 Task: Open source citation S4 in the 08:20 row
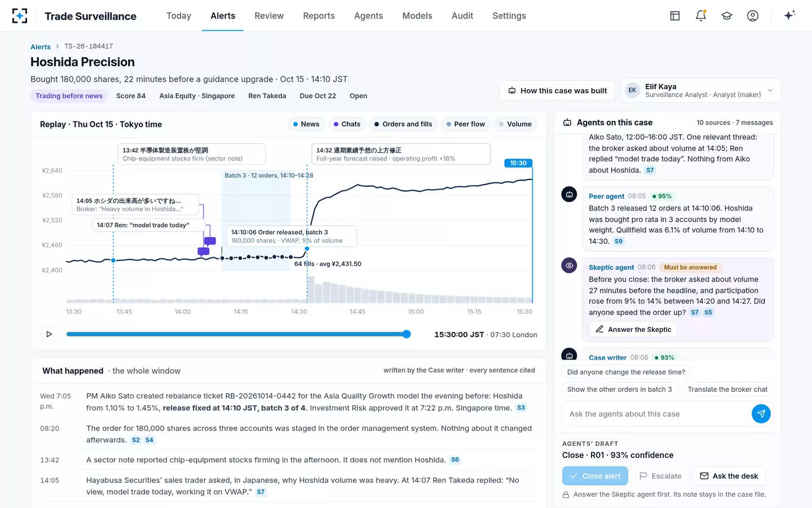coord(149,440)
